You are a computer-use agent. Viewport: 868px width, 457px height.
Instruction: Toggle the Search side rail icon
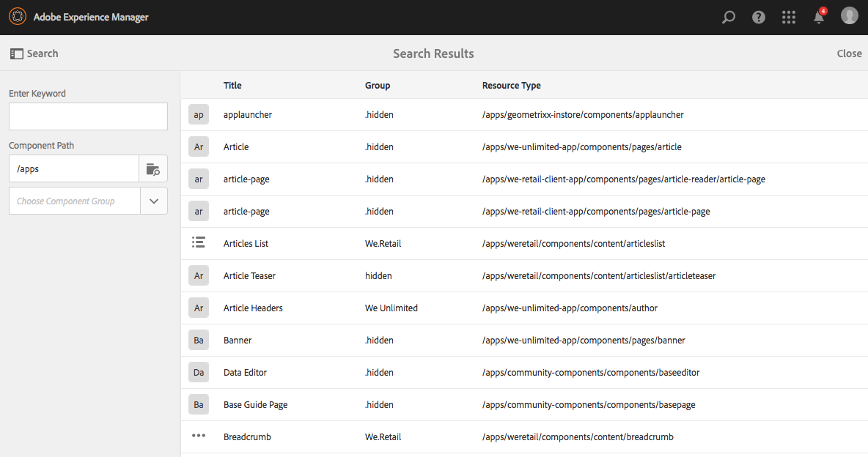coord(17,53)
